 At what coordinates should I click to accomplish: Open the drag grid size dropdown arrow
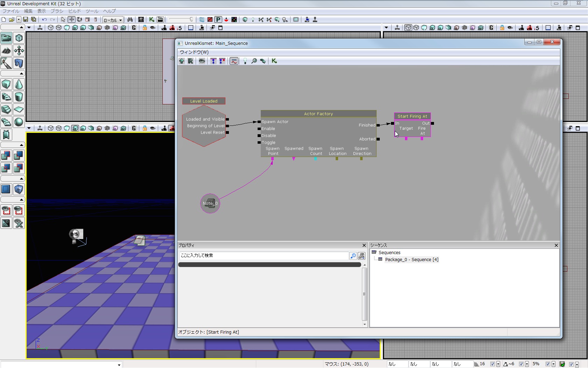point(498,364)
